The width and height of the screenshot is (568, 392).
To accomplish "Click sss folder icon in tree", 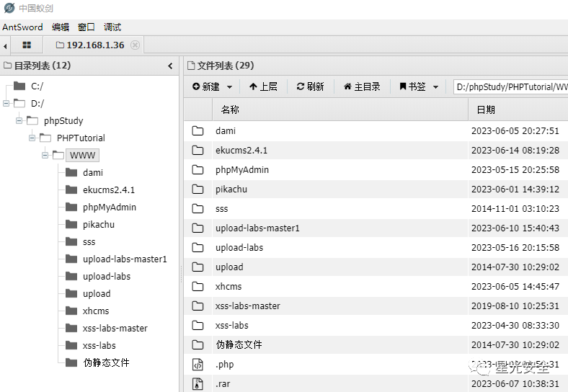I will click(71, 241).
